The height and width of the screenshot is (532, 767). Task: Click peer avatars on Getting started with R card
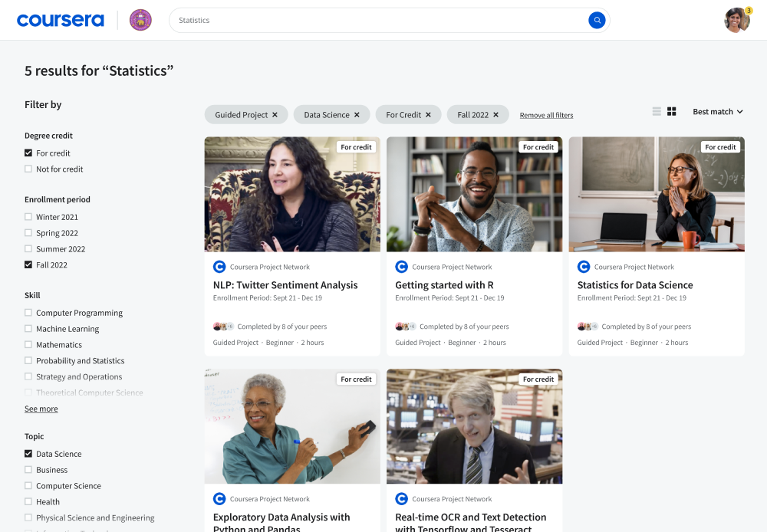click(x=405, y=326)
